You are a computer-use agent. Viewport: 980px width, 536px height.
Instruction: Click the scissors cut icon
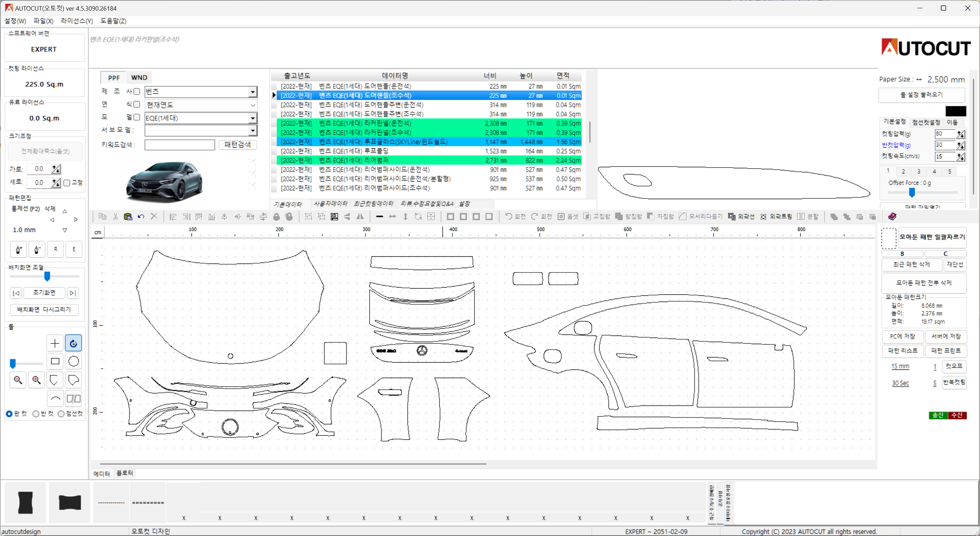pyautogui.click(x=115, y=217)
